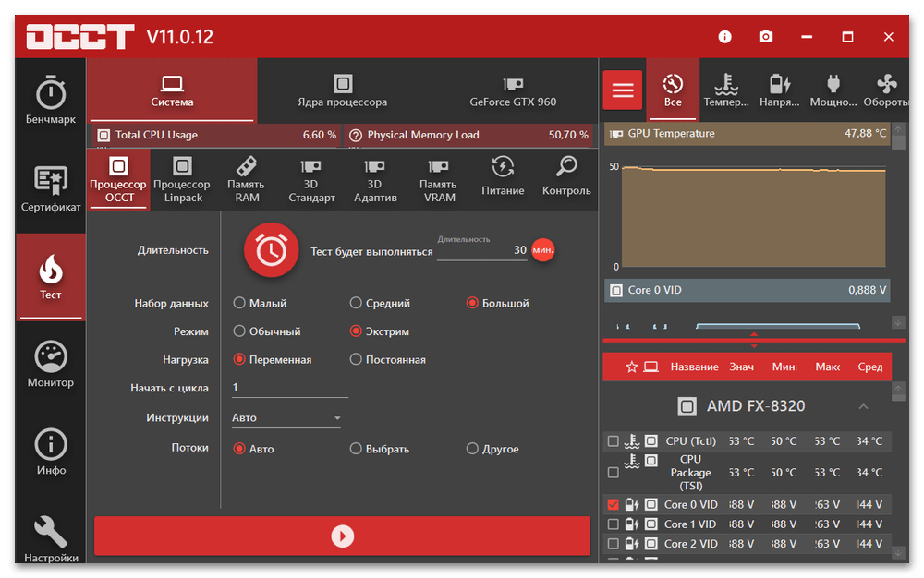Open the Сертификат sidebar section
The height and width of the screenshot is (578, 924).
tap(51, 188)
